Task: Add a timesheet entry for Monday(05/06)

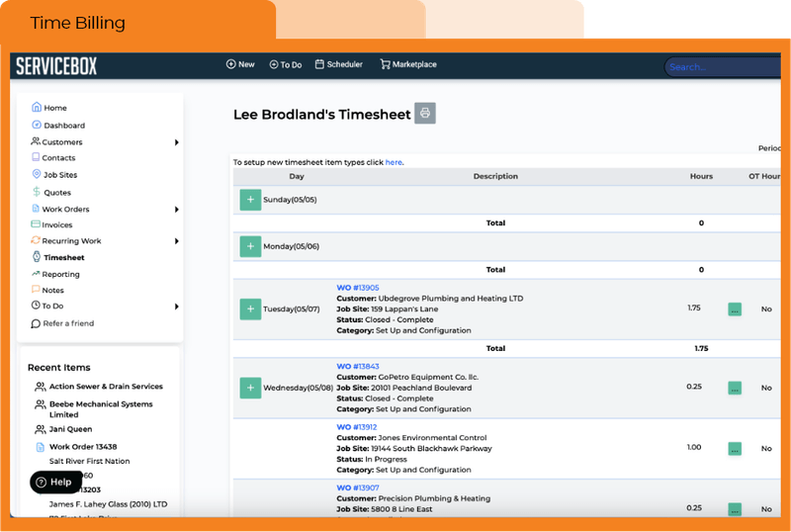Action: coord(250,246)
